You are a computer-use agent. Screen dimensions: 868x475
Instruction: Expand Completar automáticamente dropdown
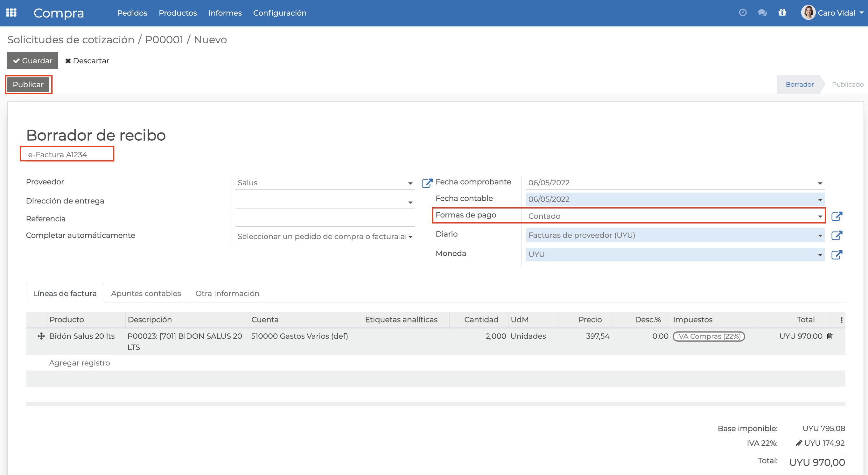click(410, 237)
